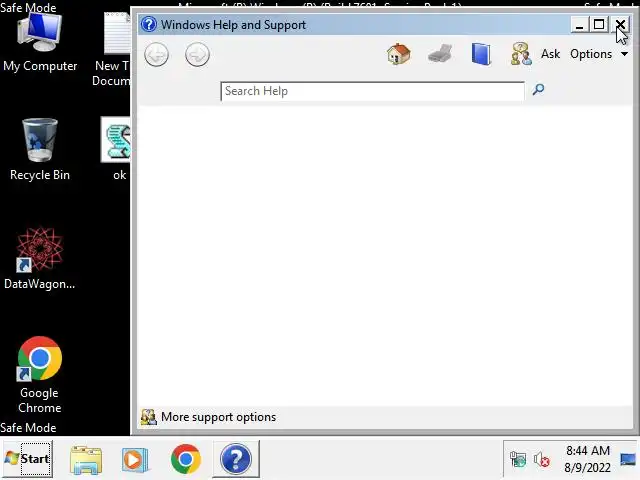Click the Show desktop tray icon
Image resolution: width=640 pixels, height=480 pixels.
[x=628, y=459]
